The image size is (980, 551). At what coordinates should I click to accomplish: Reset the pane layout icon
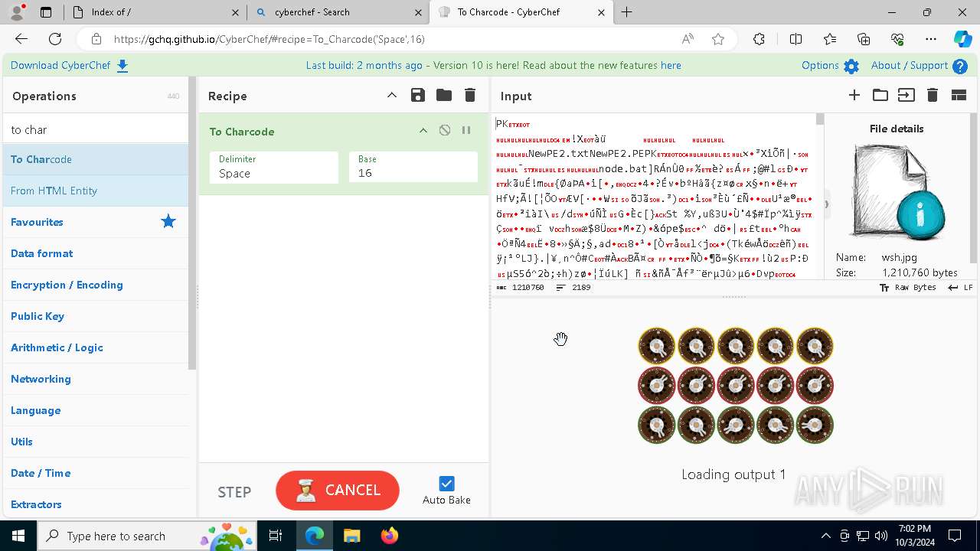pyautogui.click(x=959, y=96)
